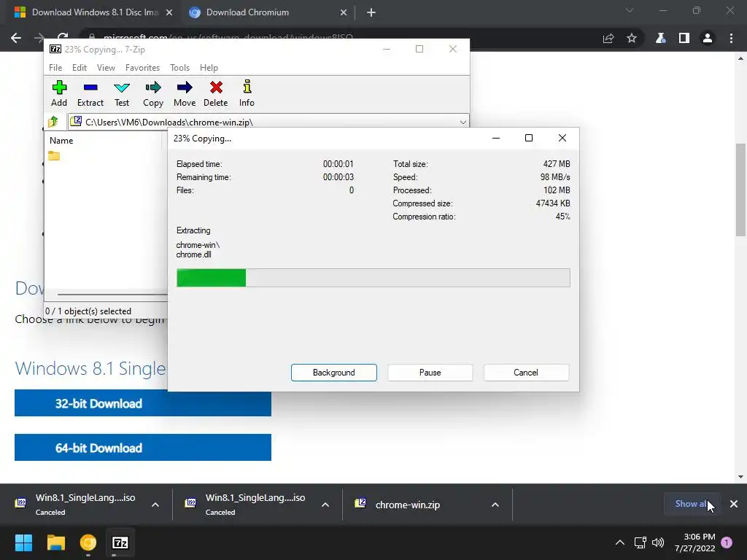This screenshot has height=560, width=747.
Task: Open the Tools menu
Action: 179,68
